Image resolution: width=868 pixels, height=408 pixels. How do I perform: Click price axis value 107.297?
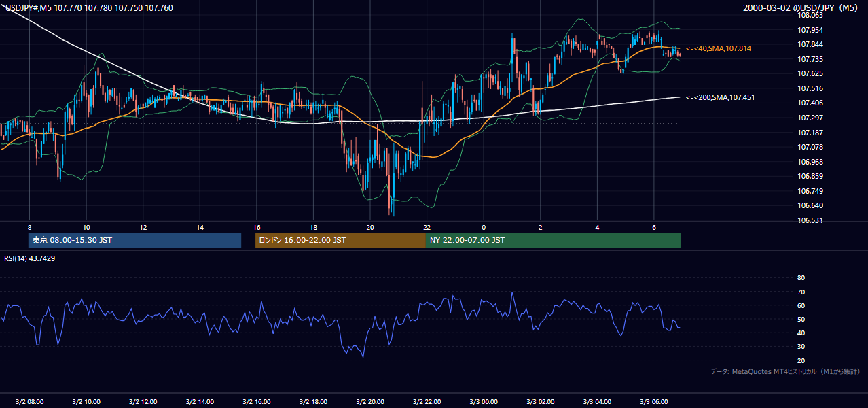pos(810,118)
